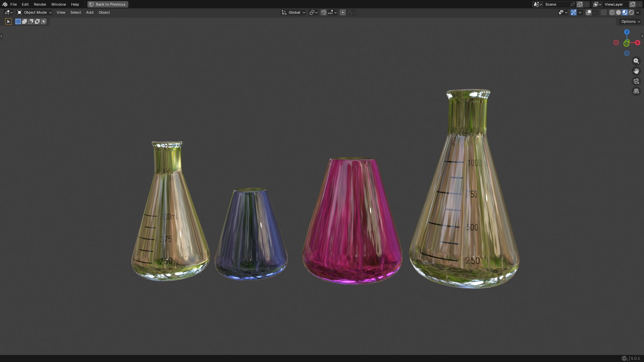
Task: Open the Object Mode dropdown
Action: 34,12
